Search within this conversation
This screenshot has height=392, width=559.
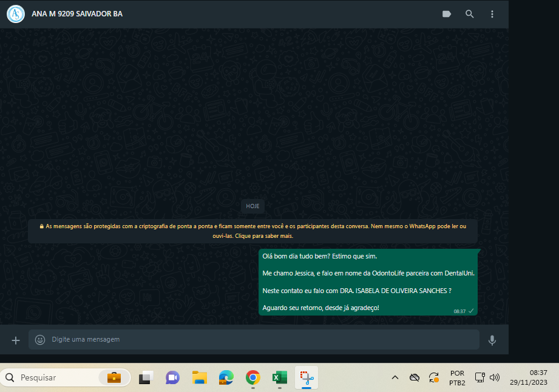[470, 14]
